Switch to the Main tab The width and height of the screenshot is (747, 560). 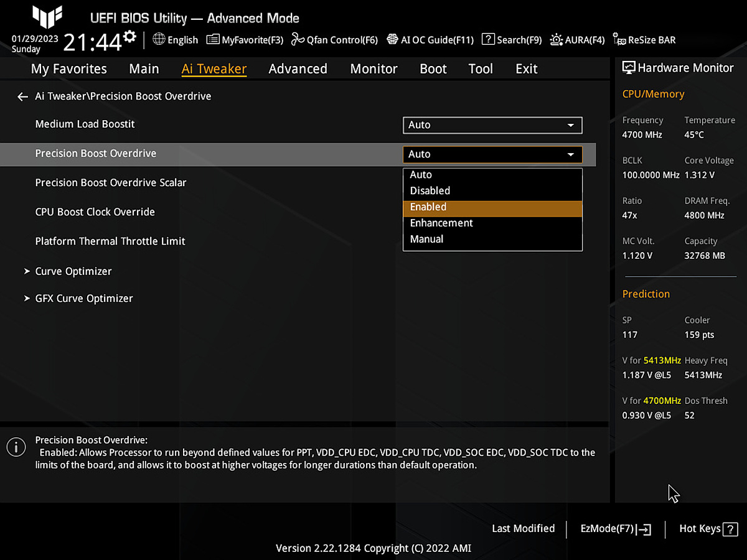click(x=144, y=69)
